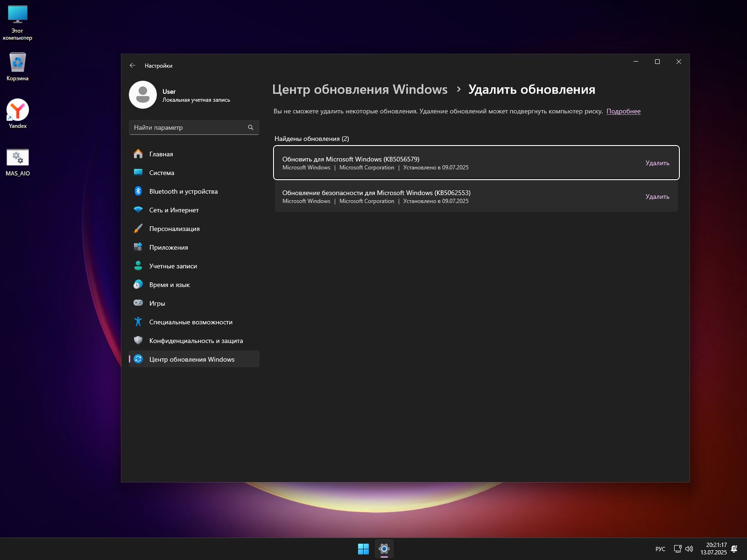Click the Windows Update sync icon
This screenshot has height=560, width=747.
(138, 359)
